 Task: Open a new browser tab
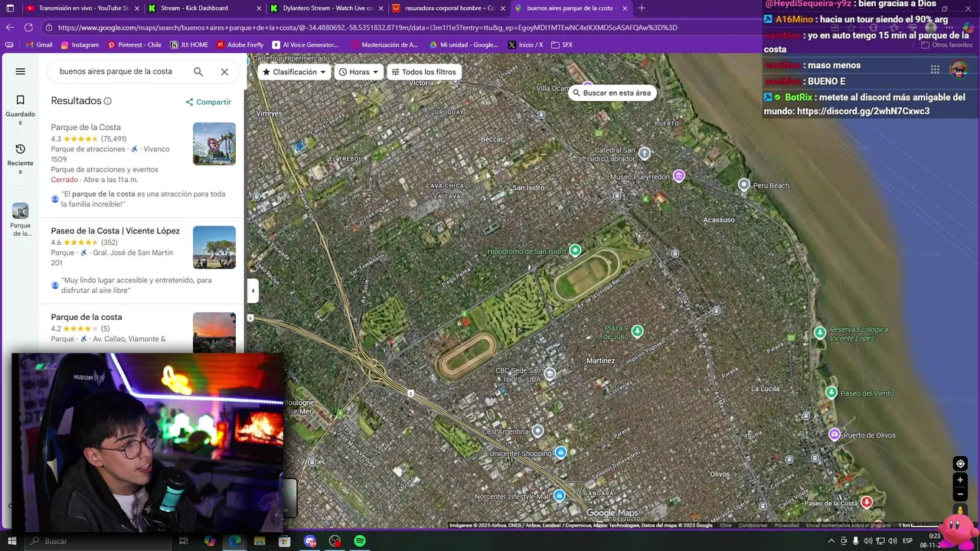click(x=642, y=8)
